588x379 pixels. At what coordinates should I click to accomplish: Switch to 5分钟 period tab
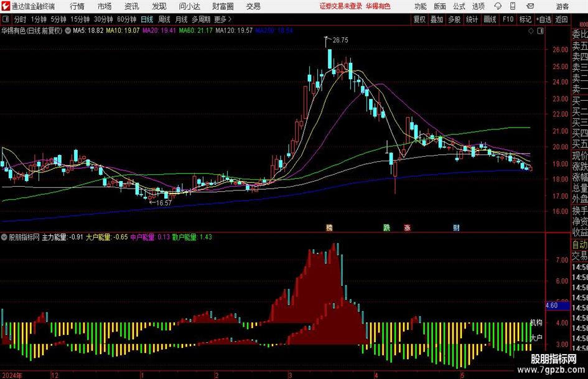coord(58,19)
